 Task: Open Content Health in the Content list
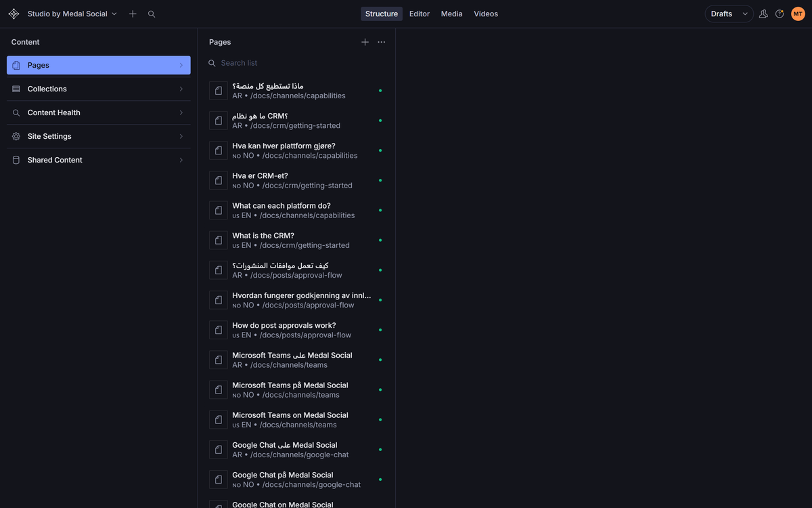point(99,112)
